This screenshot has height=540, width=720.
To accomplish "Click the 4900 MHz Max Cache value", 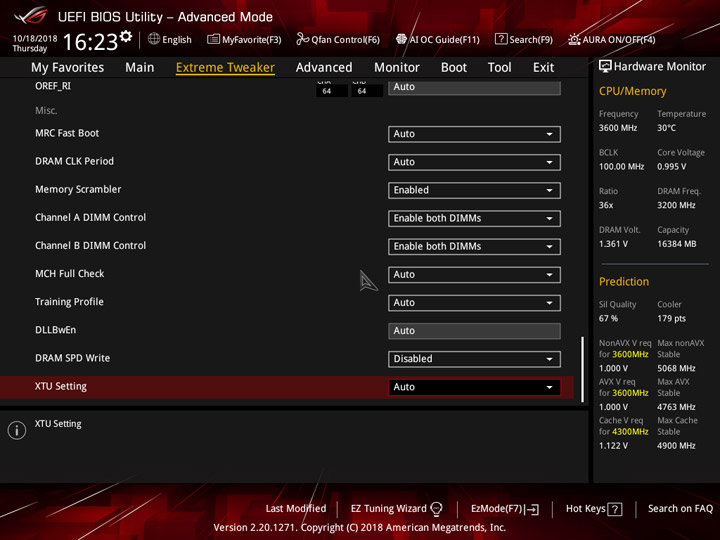I will pyautogui.click(x=676, y=446).
